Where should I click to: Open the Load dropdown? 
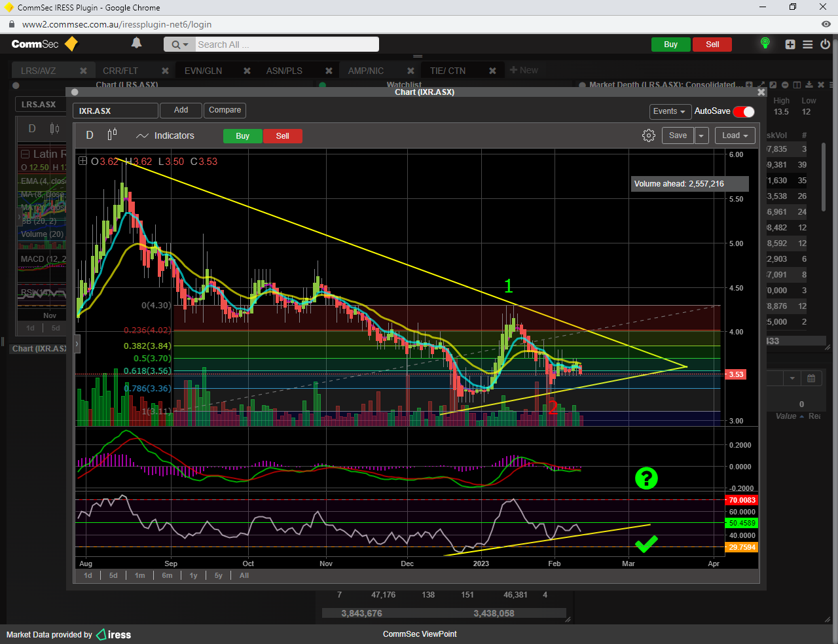[x=735, y=135]
